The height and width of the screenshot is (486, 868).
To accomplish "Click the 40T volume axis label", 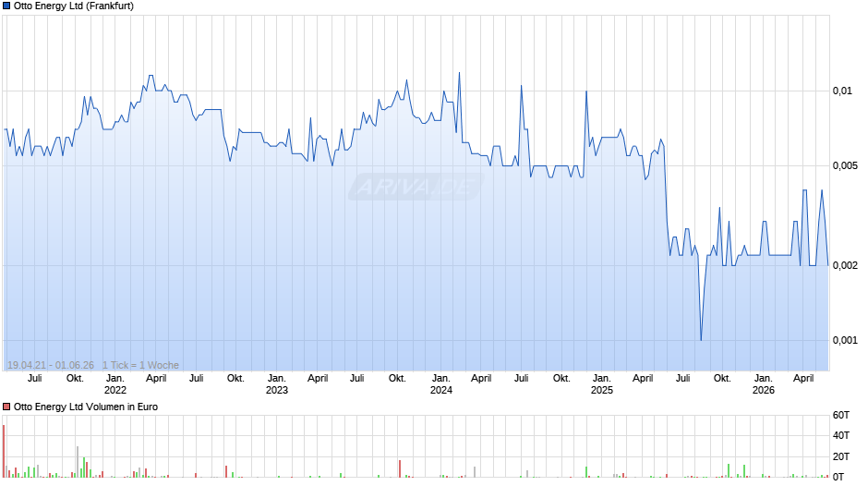I will [x=841, y=435].
